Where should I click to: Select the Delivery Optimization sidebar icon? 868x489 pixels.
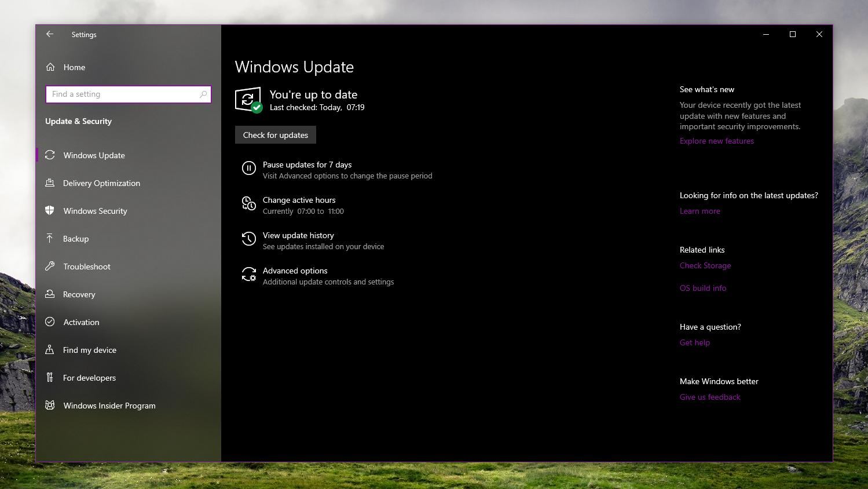50,183
